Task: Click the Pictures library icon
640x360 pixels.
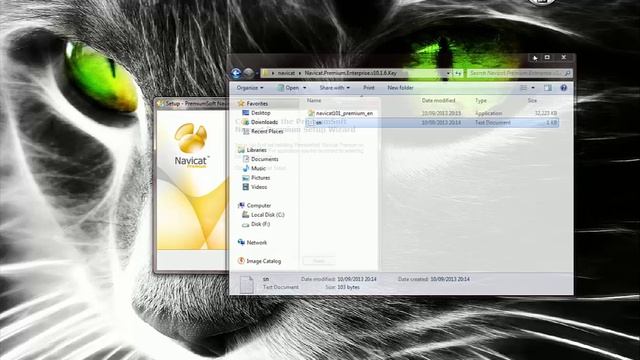Action: click(x=246, y=178)
